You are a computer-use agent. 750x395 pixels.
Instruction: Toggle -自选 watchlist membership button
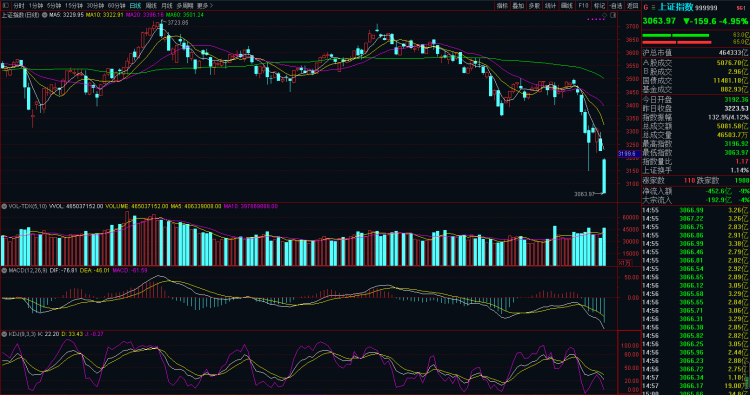[616, 6]
